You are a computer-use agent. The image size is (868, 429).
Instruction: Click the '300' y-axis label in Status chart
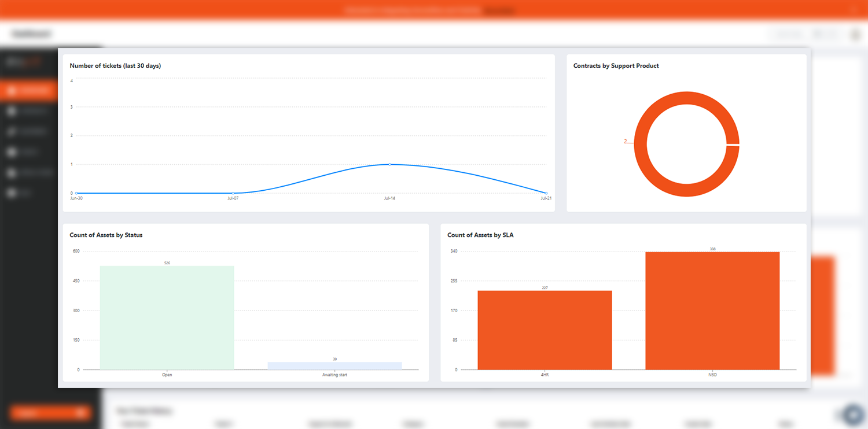(76, 310)
